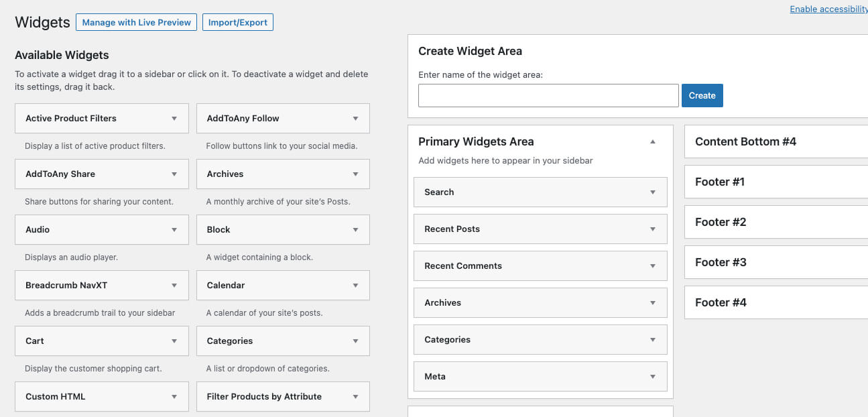The image size is (868, 417).
Task: Click the AddToAny Share arrow icon
Action: tap(174, 174)
